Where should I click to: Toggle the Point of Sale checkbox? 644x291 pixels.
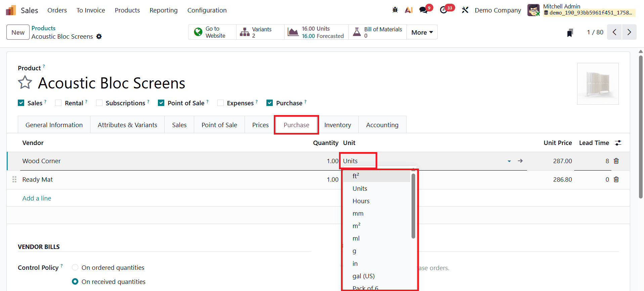[x=161, y=103]
